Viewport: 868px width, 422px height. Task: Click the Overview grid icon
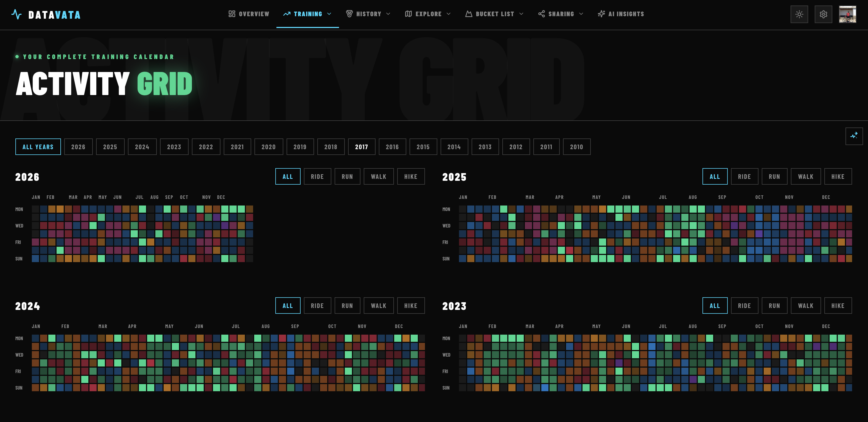pos(232,14)
